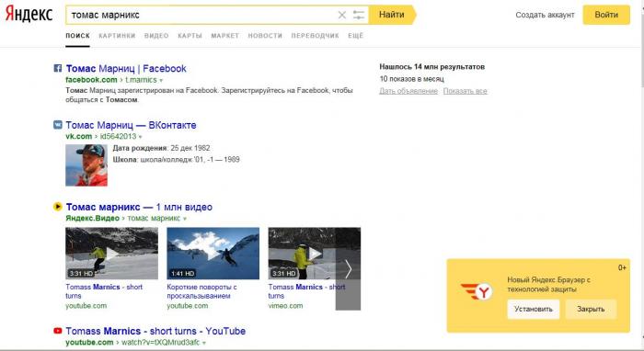This screenshot has height=351, width=644.
Task: Play the first 3:31 HD youtube.com video thumbnail
Action: click(x=111, y=254)
